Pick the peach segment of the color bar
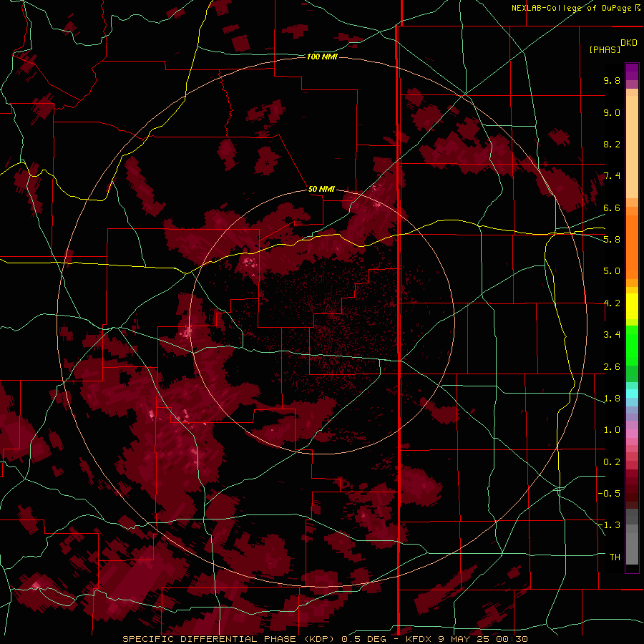 pos(632,148)
